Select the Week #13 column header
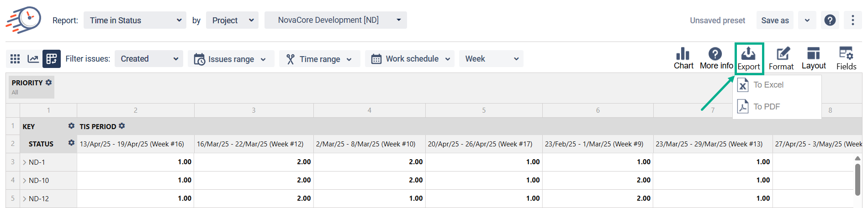The image size is (868, 208). coord(713,144)
